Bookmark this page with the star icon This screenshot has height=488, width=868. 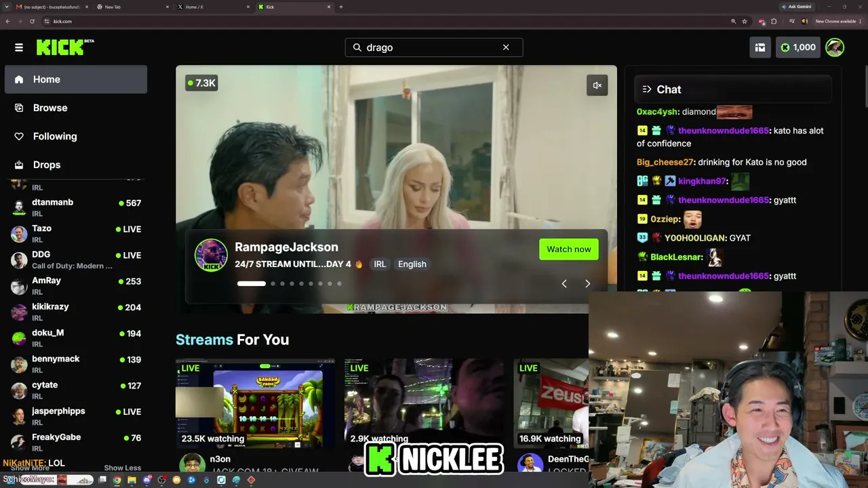pyautogui.click(x=745, y=21)
